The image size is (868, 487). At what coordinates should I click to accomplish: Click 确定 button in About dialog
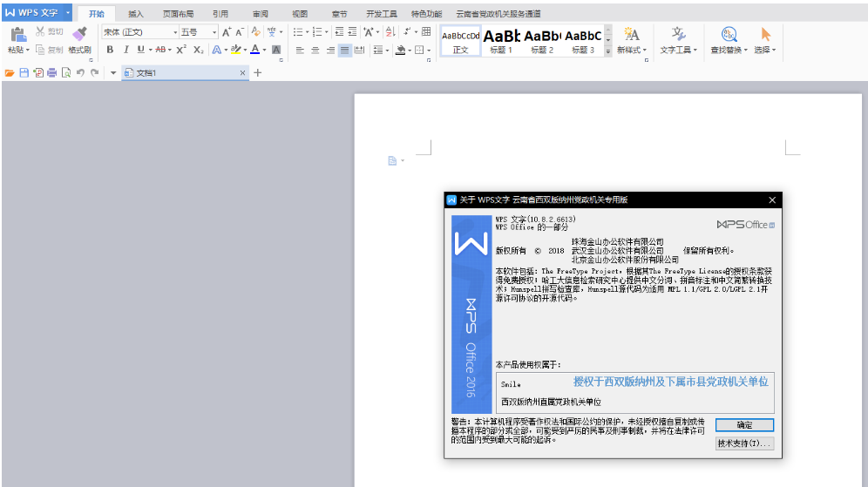[x=744, y=425]
